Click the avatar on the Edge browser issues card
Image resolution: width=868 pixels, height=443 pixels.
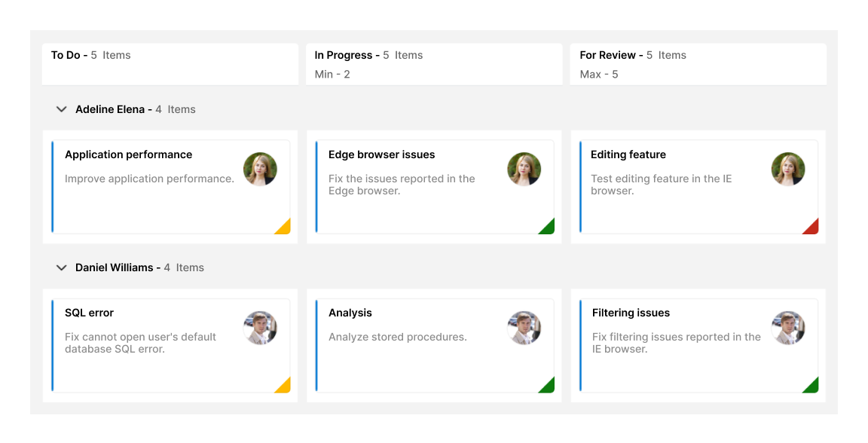click(x=524, y=169)
